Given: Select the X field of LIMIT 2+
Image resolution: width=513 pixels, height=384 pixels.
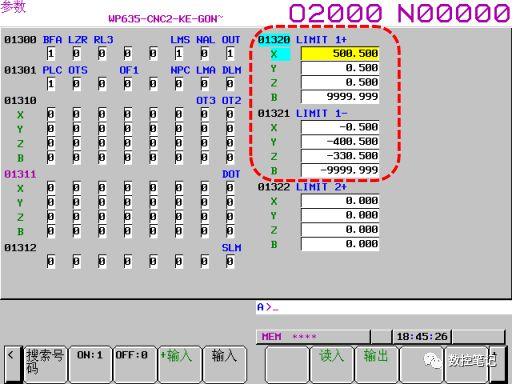Looking at the screenshot, I should 340,201.
